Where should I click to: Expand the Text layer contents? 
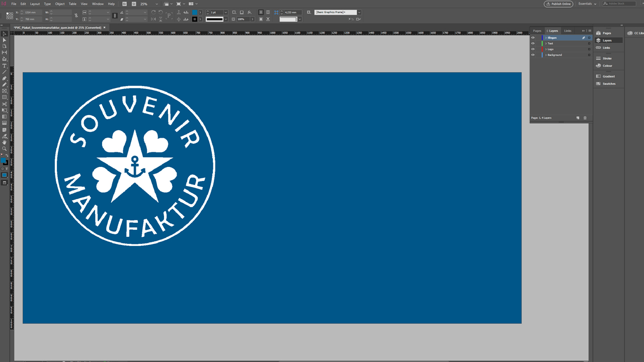click(x=546, y=44)
